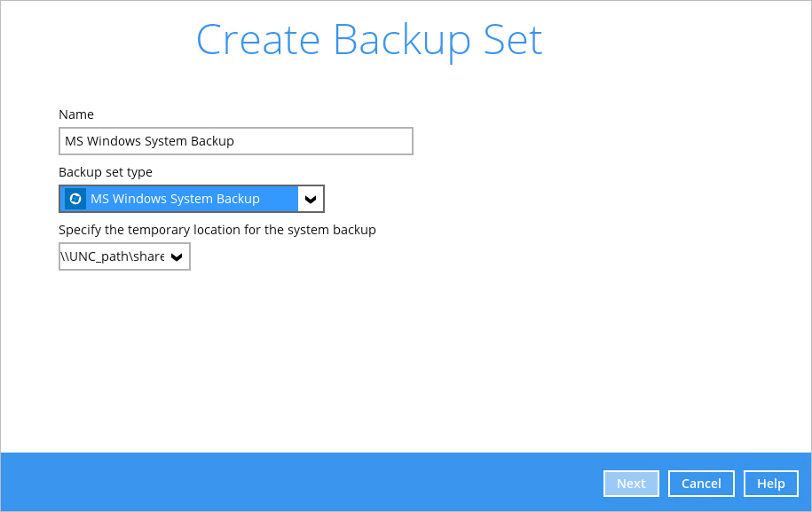Click the word Create in the title

click(258, 40)
